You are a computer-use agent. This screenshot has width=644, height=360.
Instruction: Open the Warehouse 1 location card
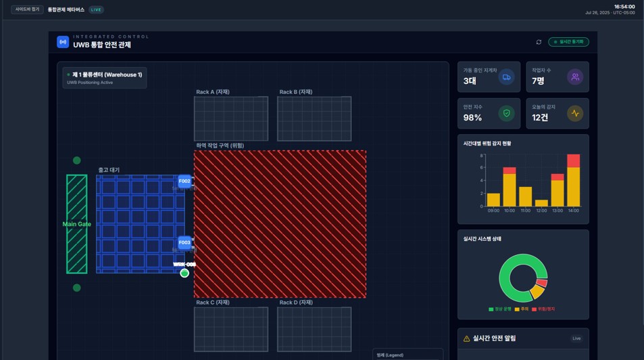tap(105, 77)
